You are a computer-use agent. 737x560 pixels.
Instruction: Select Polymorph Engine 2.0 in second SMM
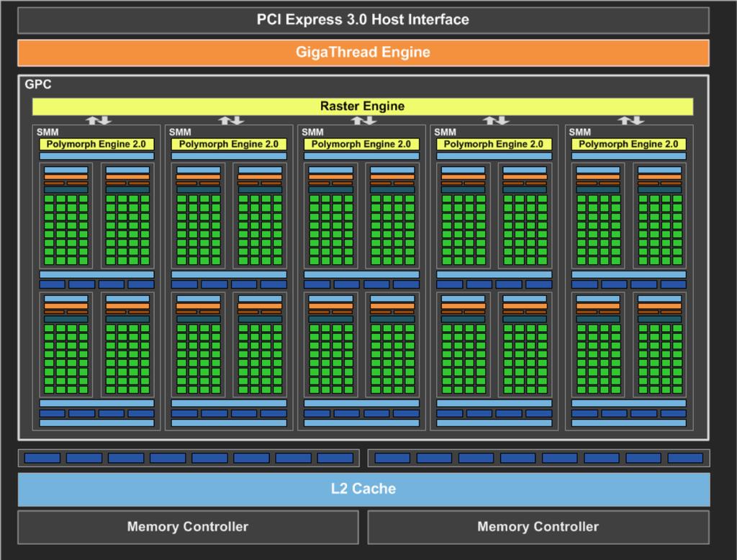coord(229,145)
